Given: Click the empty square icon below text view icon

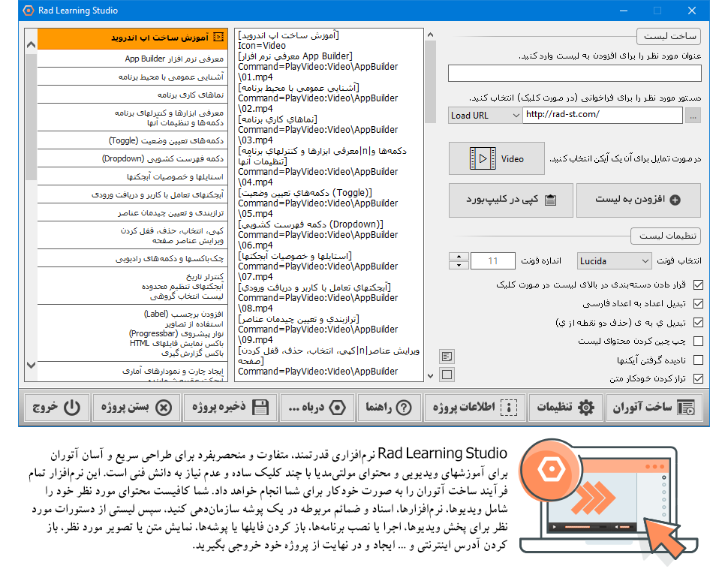Looking at the screenshot, I should (447, 375).
